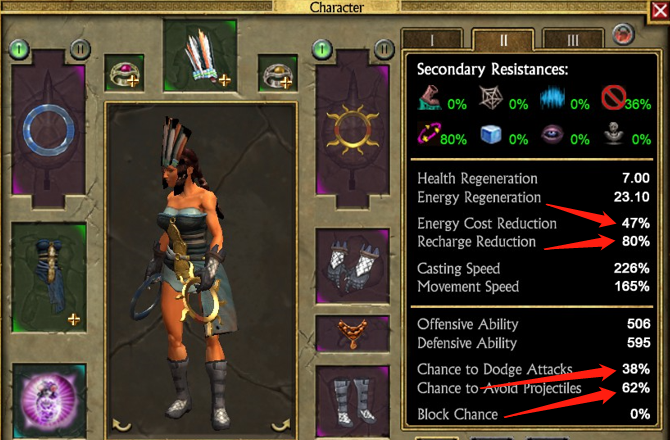The height and width of the screenshot is (440, 670).
Task: Click the spiked gauntlets arm slot
Action: [353, 266]
